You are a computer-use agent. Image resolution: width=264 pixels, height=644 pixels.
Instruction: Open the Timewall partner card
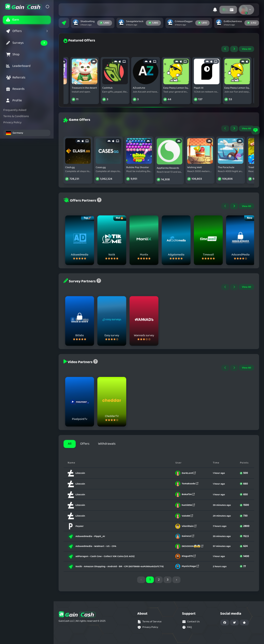coord(208,240)
